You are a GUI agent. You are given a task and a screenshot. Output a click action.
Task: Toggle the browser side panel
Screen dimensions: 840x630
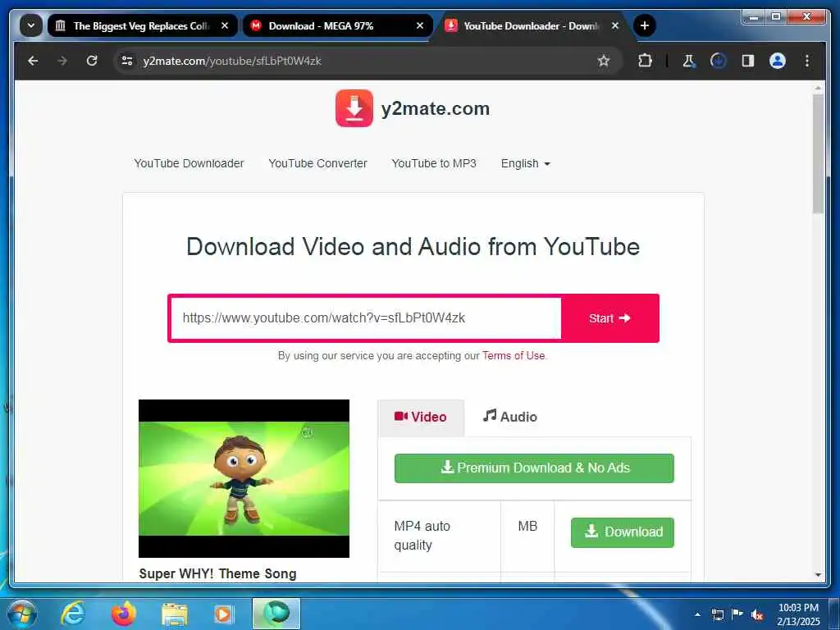pos(748,61)
